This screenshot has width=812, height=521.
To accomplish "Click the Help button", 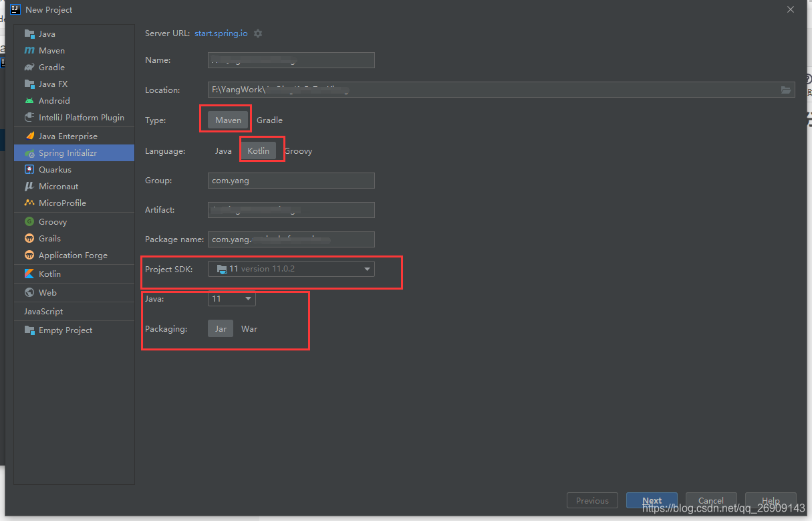I will (771, 500).
